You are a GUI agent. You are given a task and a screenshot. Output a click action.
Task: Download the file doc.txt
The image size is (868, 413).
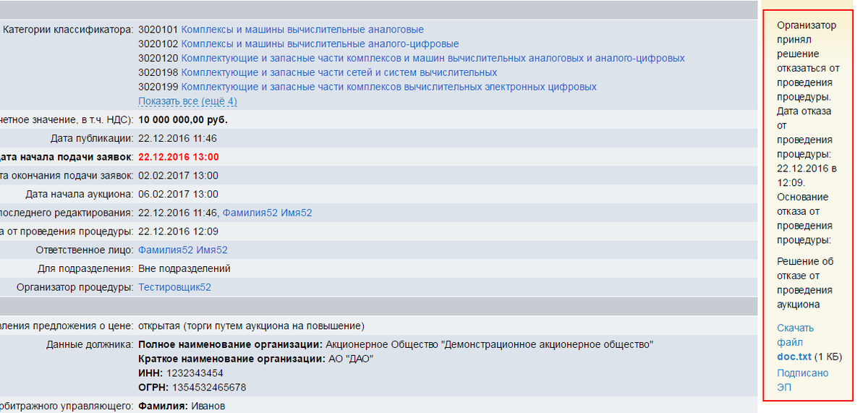pyautogui.click(x=794, y=357)
